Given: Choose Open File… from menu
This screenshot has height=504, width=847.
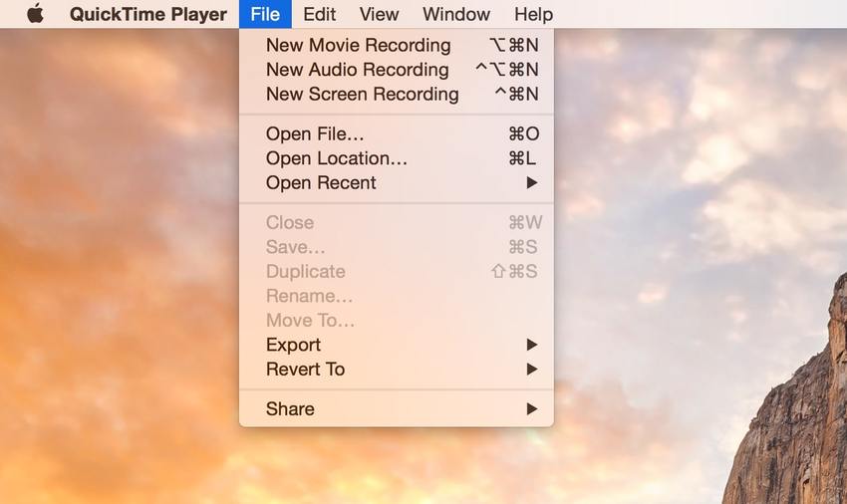Looking at the screenshot, I should 397,133.
